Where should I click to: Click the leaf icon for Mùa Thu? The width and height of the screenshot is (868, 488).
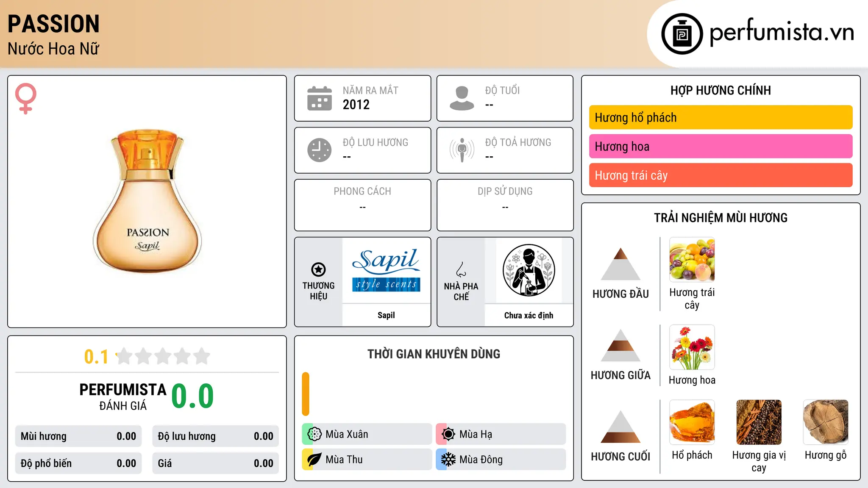click(x=314, y=460)
